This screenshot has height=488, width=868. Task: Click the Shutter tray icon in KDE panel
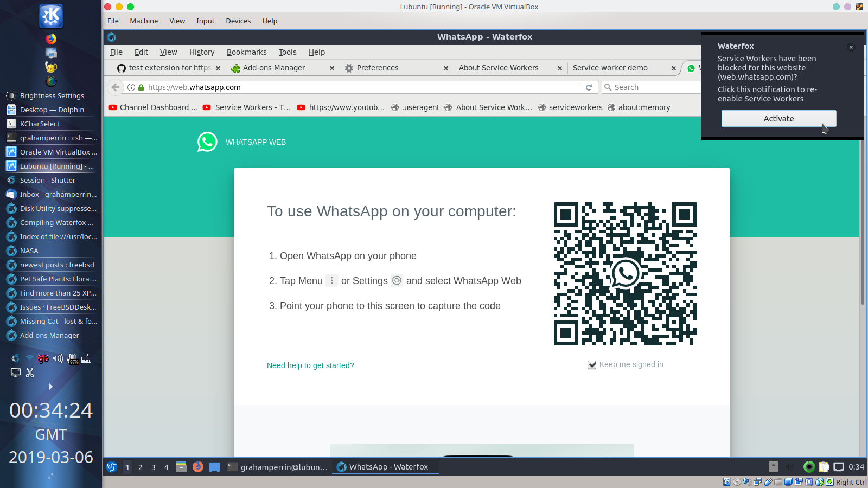[16, 358]
